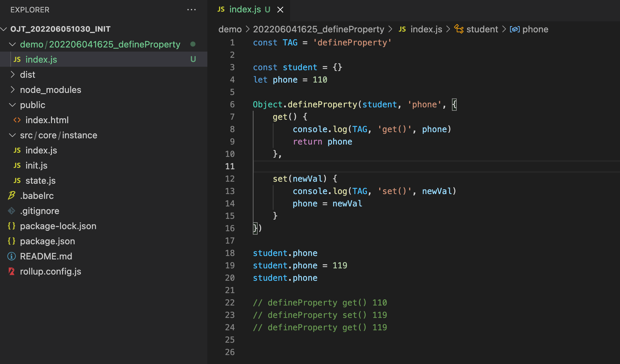The width and height of the screenshot is (620, 364).
Task: Click the Babel icon beside .babelrc
Action: click(11, 195)
